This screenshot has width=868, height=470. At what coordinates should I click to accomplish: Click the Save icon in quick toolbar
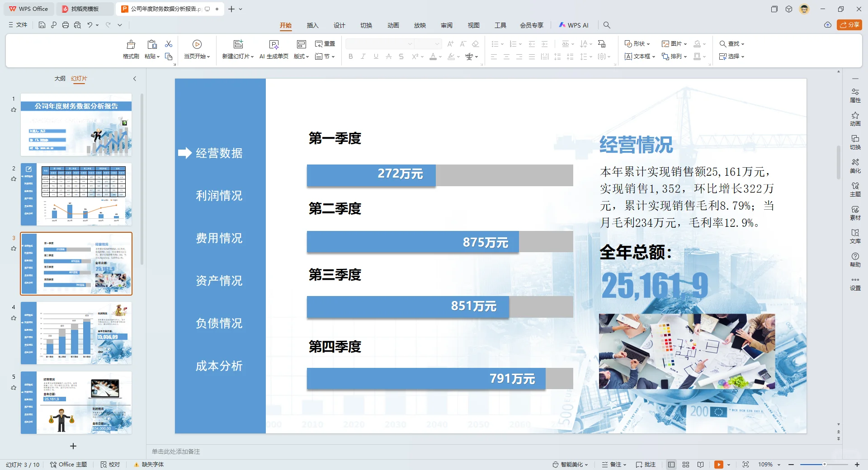pyautogui.click(x=42, y=25)
